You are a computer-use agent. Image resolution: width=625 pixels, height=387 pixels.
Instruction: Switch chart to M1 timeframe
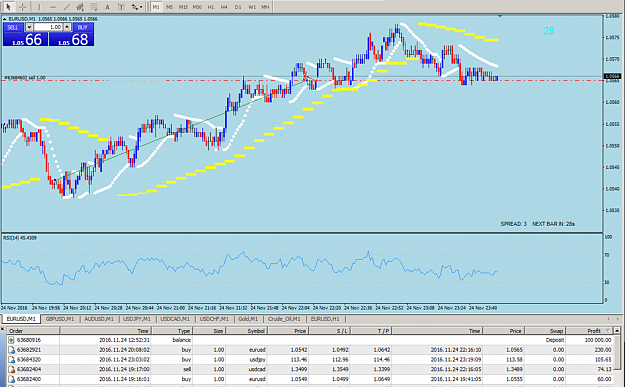click(x=156, y=7)
